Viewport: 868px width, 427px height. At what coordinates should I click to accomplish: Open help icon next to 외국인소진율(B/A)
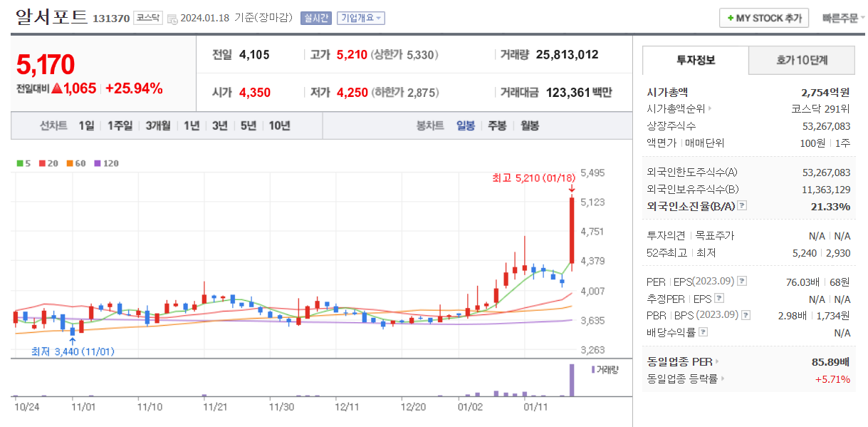pyautogui.click(x=742, y=206)
